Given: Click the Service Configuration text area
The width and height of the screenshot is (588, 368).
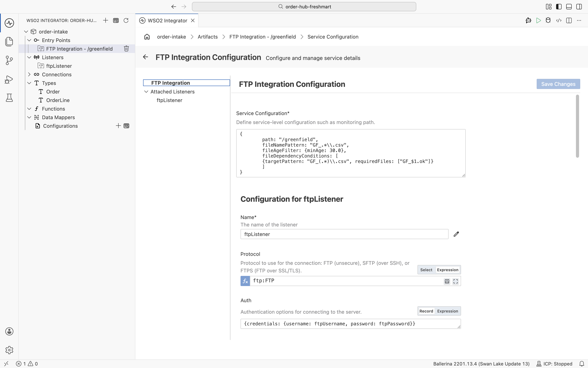Looking at the screenshot, I should [x=351, y=153].
